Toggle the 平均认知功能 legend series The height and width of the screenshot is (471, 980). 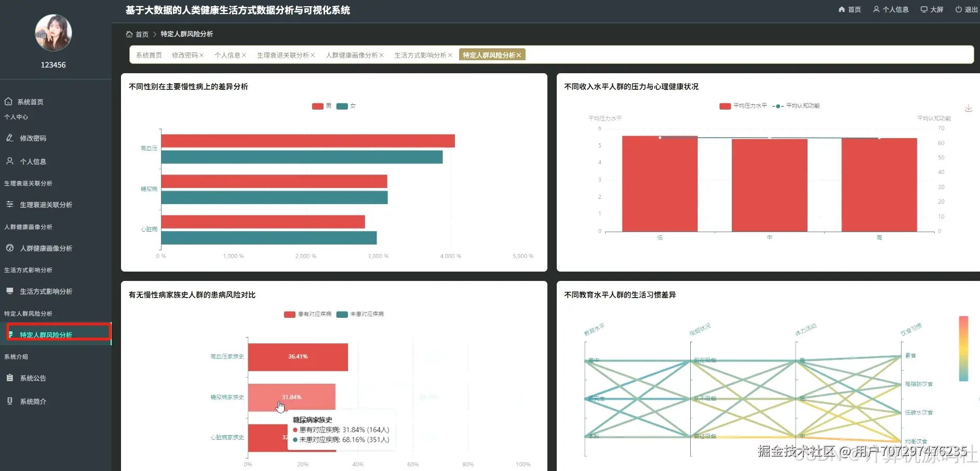(x=796, y=106)
